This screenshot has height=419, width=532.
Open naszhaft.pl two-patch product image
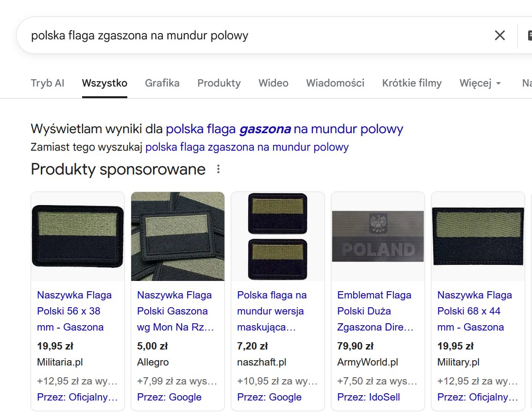pos(278,236)
